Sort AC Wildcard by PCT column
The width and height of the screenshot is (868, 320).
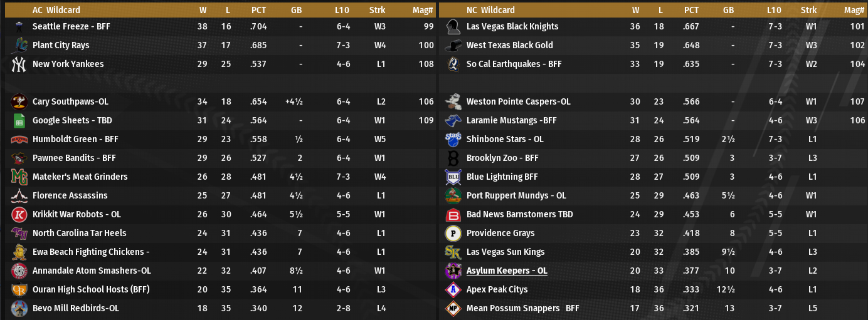pyautogui.click(x=258, y=10)
